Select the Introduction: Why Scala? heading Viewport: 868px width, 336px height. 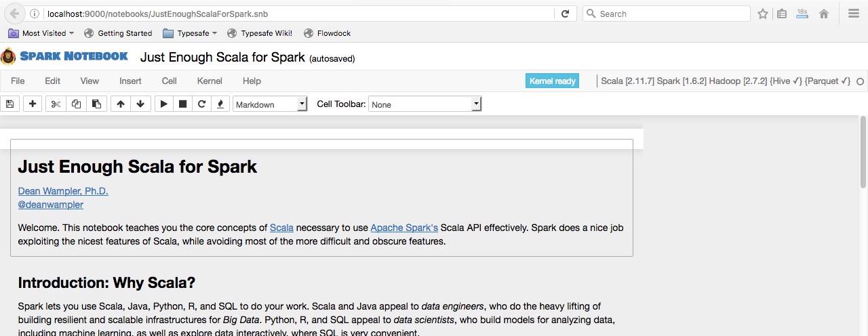pos(106,282)
